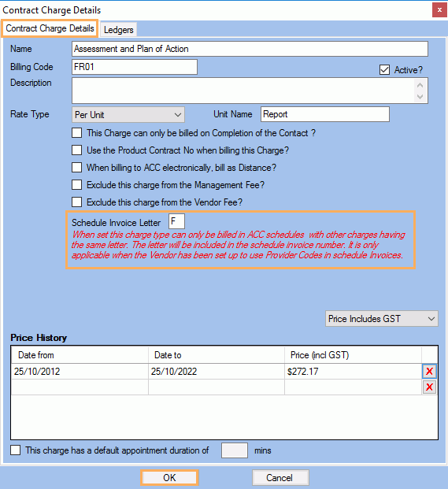
Task: Tick Exclude this charge from Vendor Fee
Action: pos(76,202)
